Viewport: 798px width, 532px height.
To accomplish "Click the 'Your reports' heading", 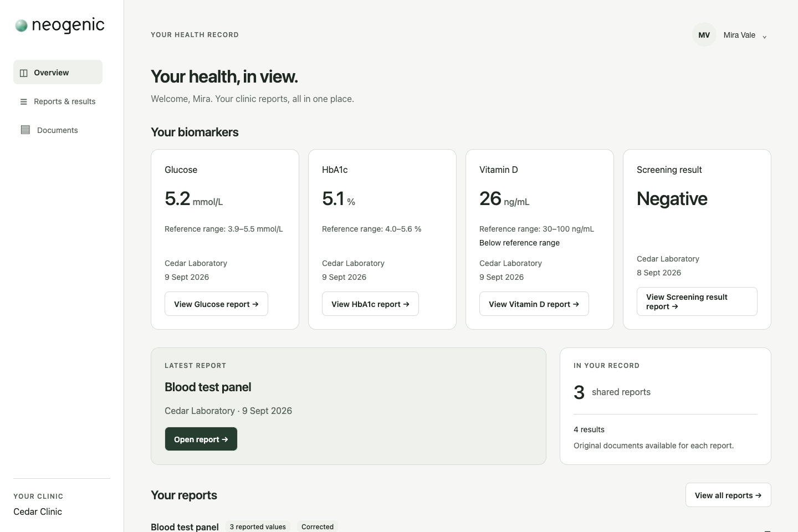I will point(184,495).
